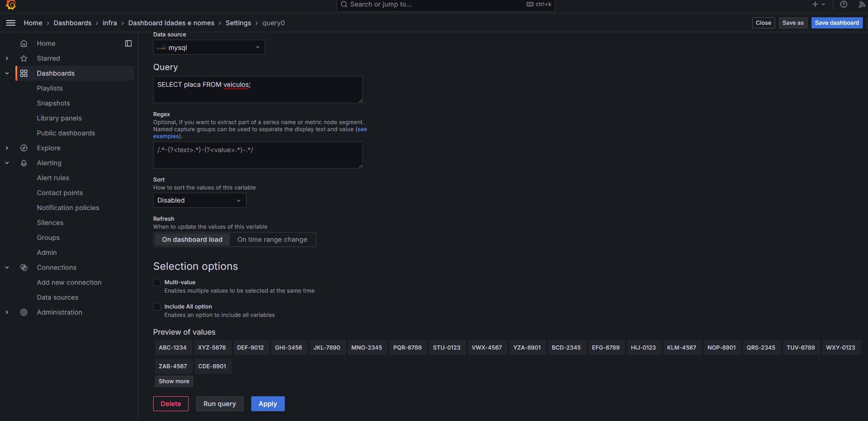Select On dashboard load refresh option
The height and width of the screenshot is (421, 868).
192,239
